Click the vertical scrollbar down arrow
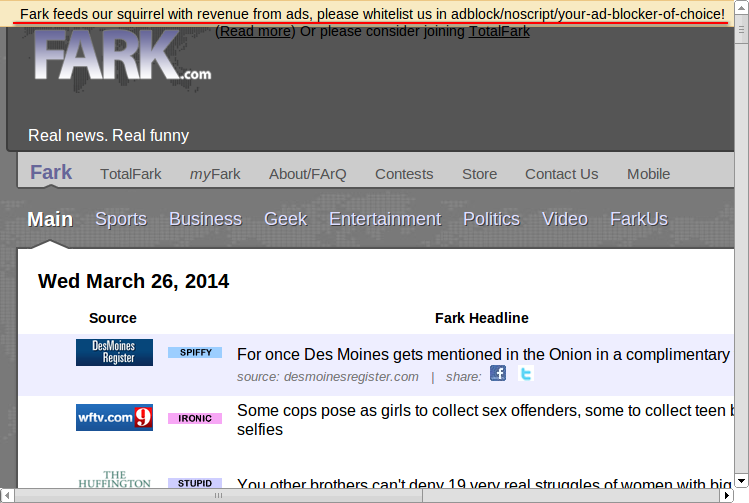The image size is (749, 503). (x=741, y=480)
